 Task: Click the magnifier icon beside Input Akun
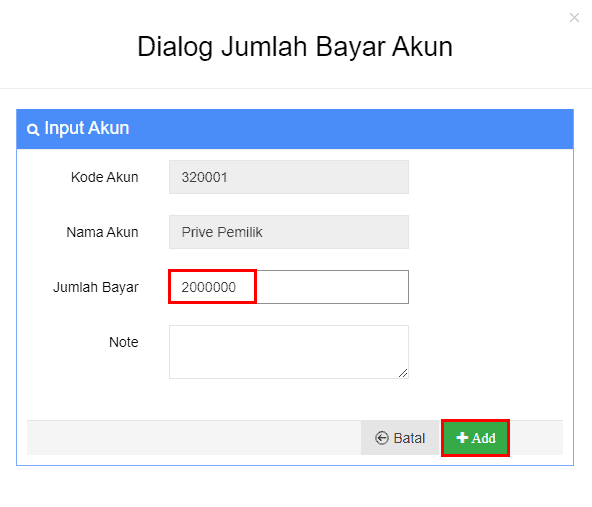click(x=33, y=129)
